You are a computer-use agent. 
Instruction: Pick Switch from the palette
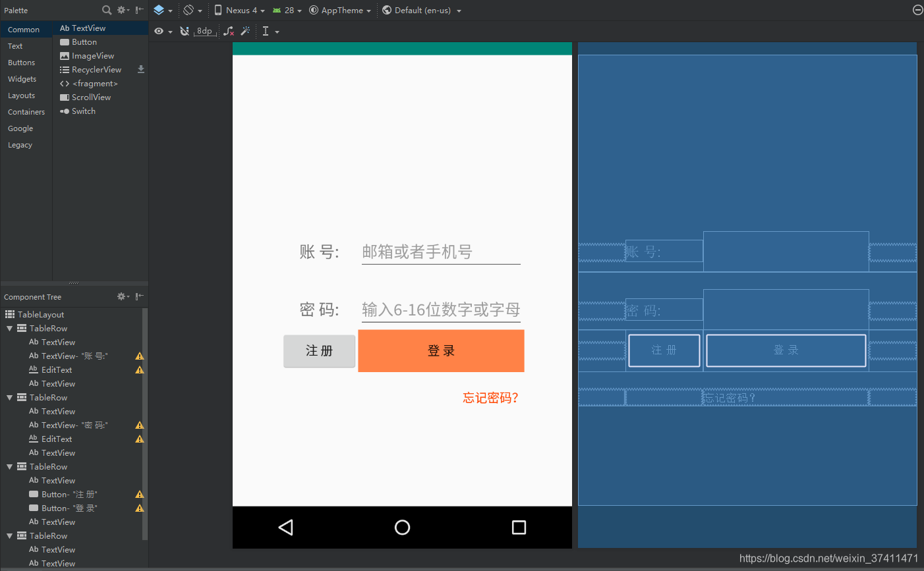click(100, 111)
